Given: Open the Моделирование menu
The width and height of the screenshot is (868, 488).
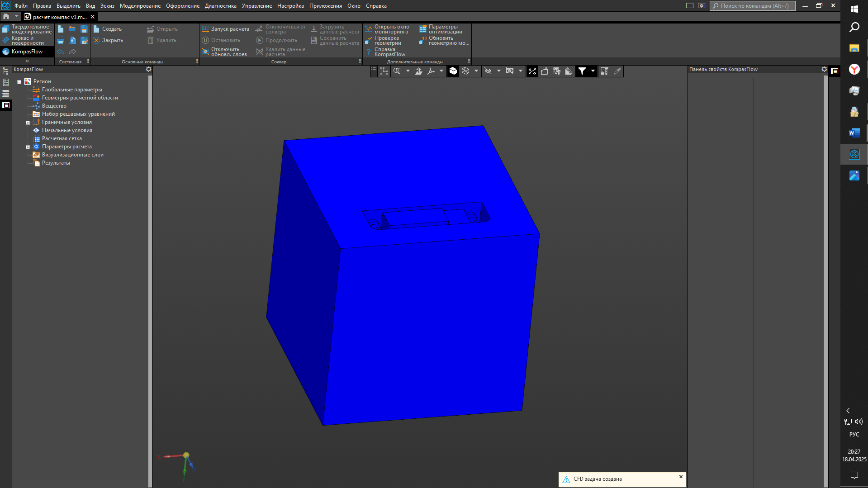Looking at the screenshot, I should click(x=140, y=6).
